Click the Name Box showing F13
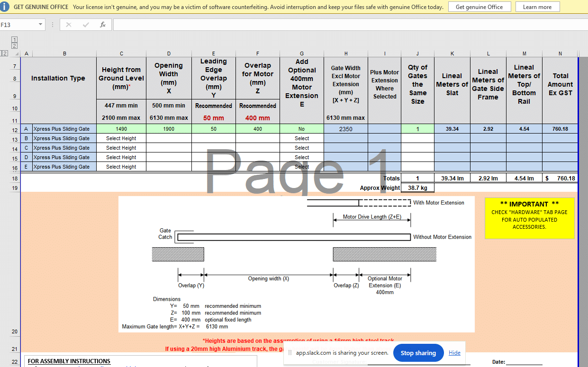Image resolution: width=588 pixels, height=367 pixels. [18, 25]
